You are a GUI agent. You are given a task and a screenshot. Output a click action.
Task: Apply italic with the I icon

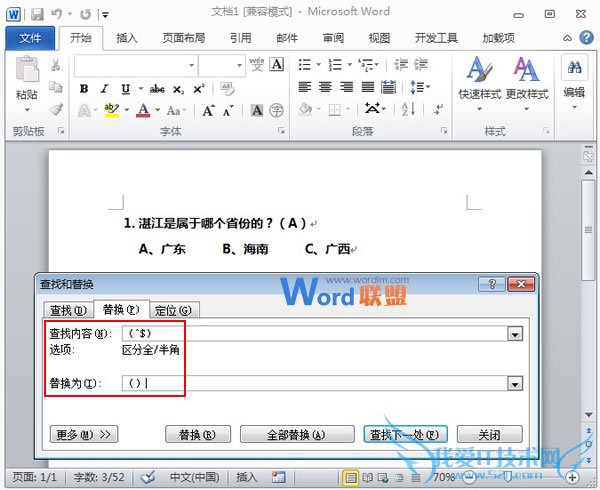coord(105,89)
